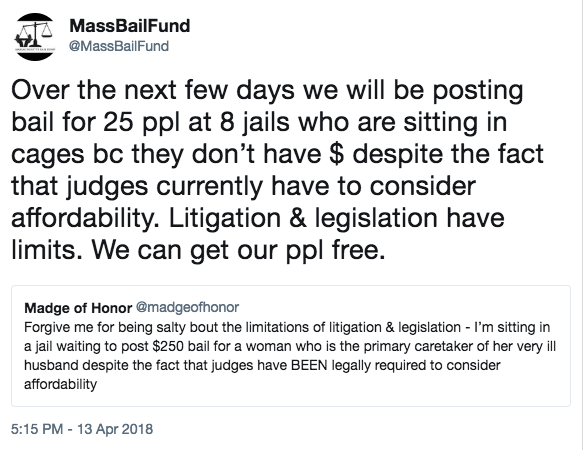This screenshot has width=583, height=450.
Task: Click BEEN in the quoted tweet
Action: point(309,365)
